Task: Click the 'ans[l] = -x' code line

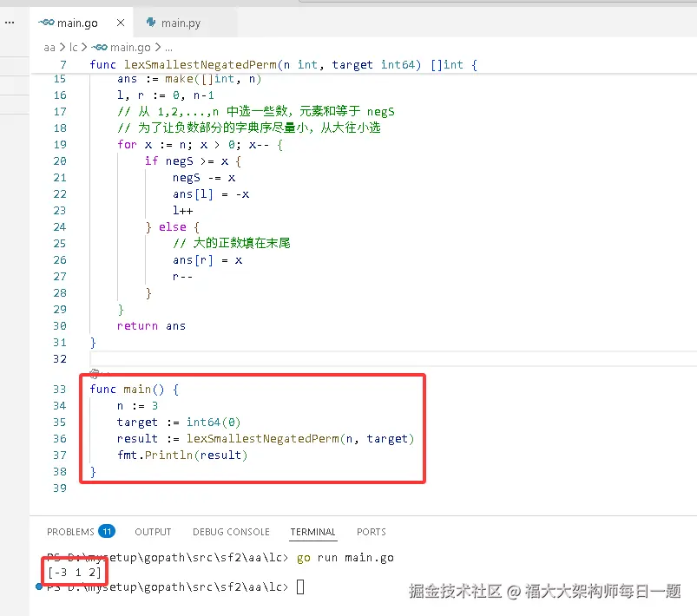Action: [211, 194]
